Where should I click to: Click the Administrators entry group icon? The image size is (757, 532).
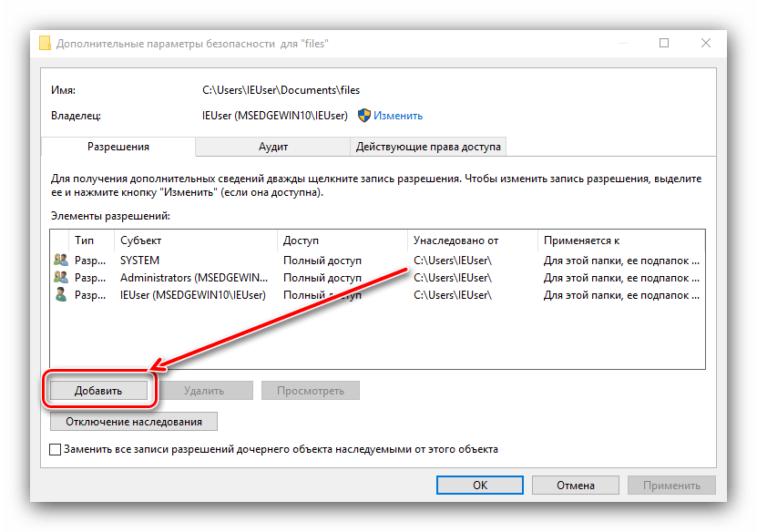click(61, 277)
